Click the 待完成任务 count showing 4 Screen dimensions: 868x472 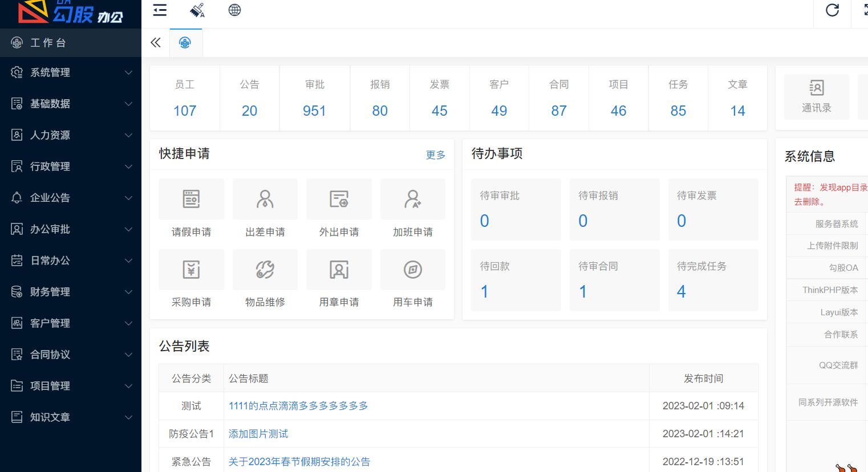(x=681, y=291)
